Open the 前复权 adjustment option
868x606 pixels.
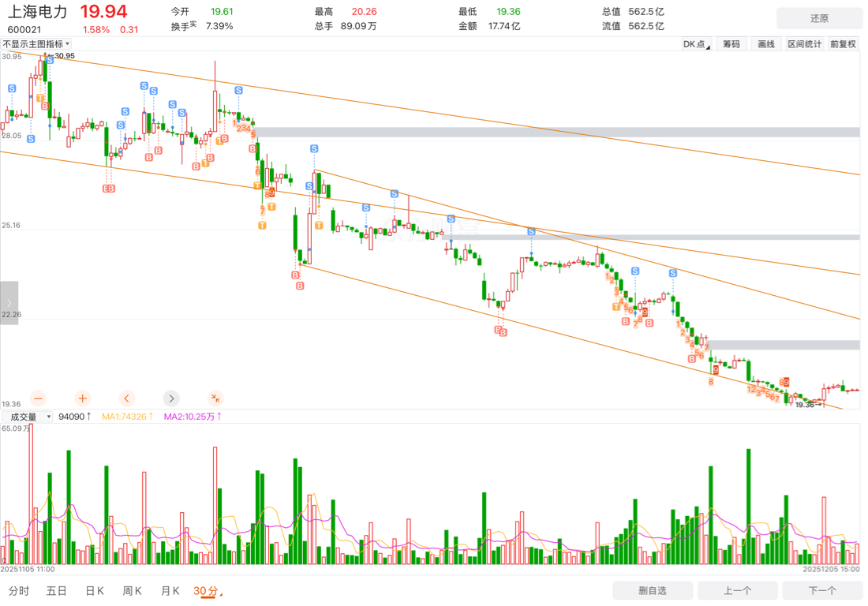[x=843, y=44]
